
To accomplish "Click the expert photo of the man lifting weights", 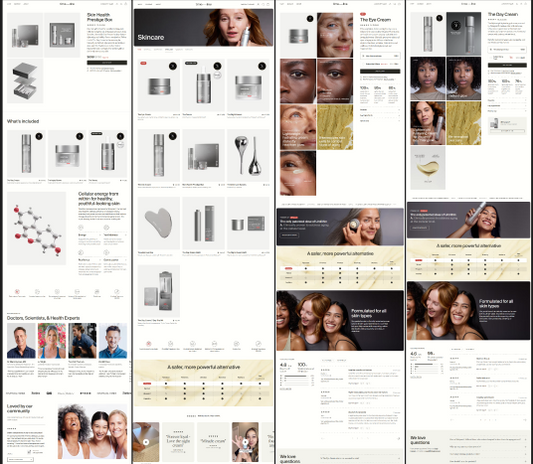I will 82,341.
